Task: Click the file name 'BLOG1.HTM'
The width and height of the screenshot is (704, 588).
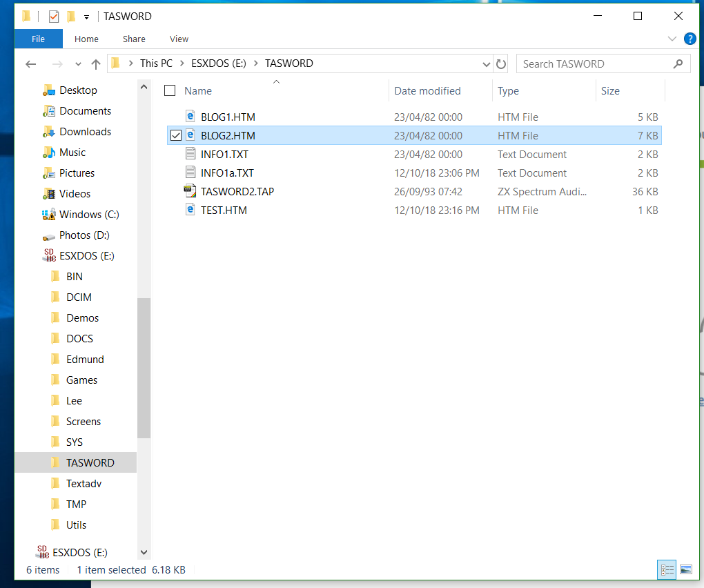Action: (x=228, y=117)
